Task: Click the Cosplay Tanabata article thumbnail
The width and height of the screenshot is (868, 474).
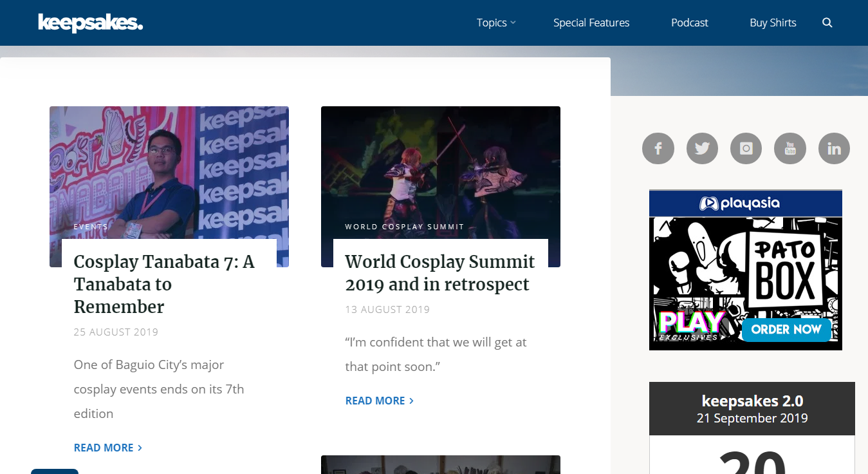Action: coord(169,167)
